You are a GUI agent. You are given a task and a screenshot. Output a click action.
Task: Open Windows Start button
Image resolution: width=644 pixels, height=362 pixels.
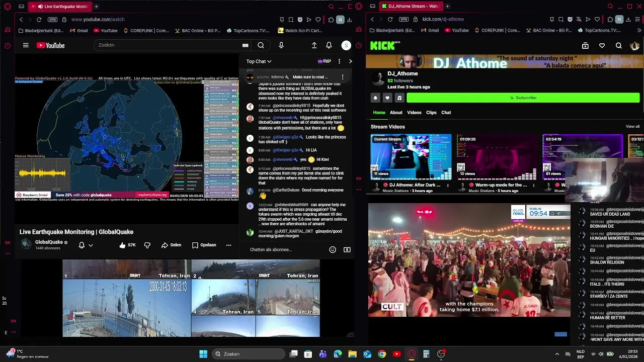203,354
